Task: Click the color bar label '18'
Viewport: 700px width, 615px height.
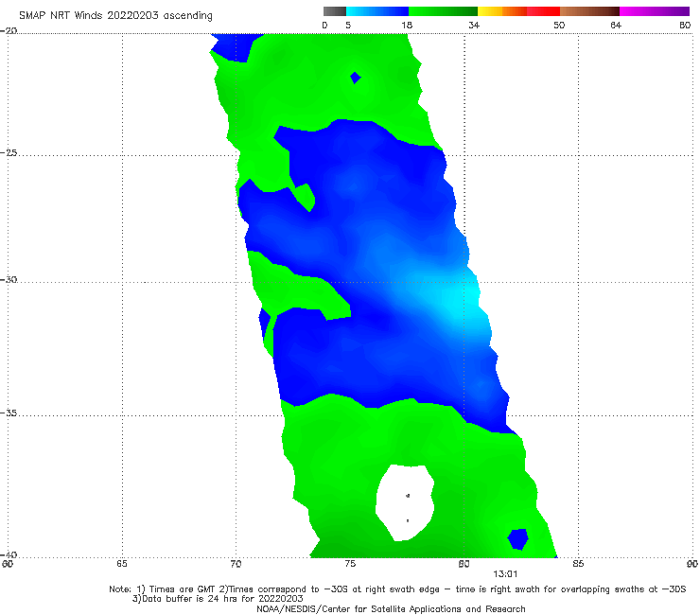Action: [x=407, y=25]
